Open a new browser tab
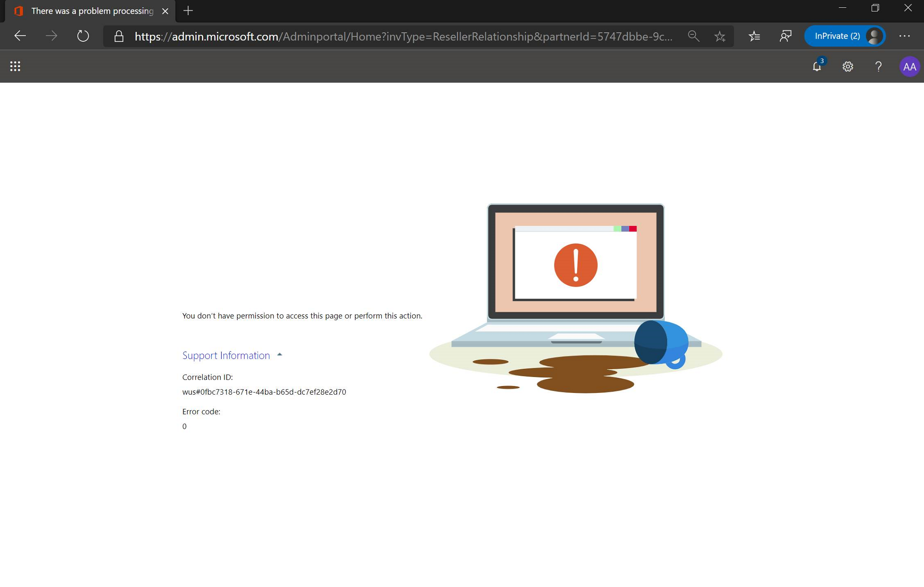Image resolution: width=924 pixels, height=587 pixels. click(x=188, y=12)
